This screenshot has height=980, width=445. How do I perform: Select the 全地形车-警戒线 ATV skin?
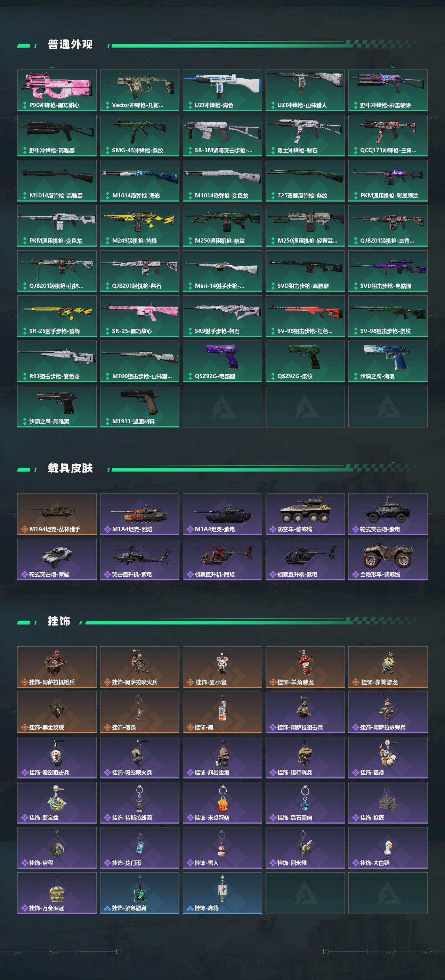click(x=388, y=560)
